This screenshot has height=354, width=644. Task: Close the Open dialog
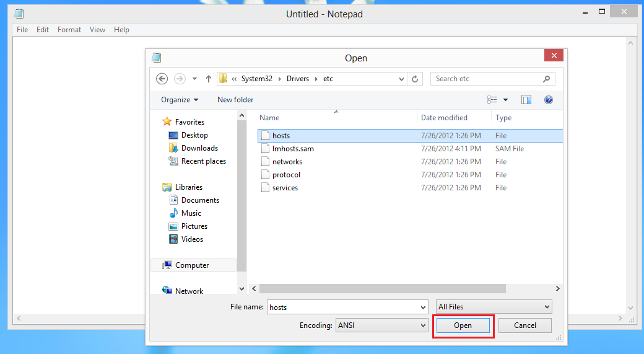(554, 56)
